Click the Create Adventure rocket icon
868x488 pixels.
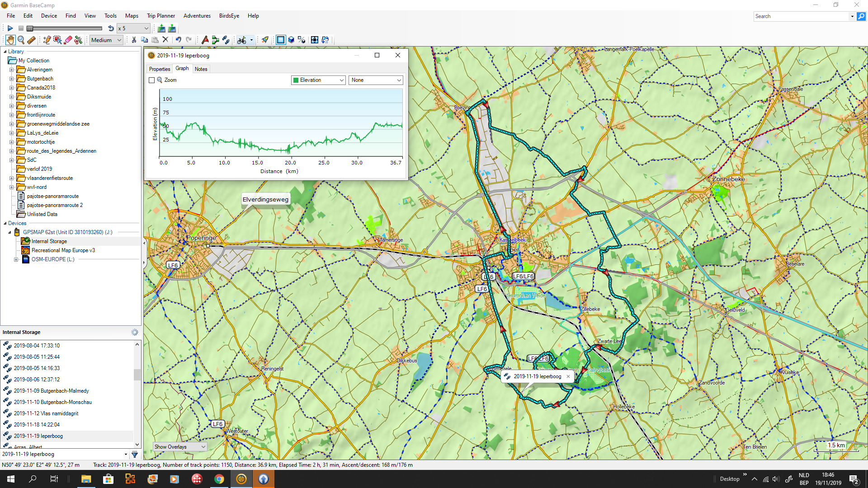[x=265, y=40]
